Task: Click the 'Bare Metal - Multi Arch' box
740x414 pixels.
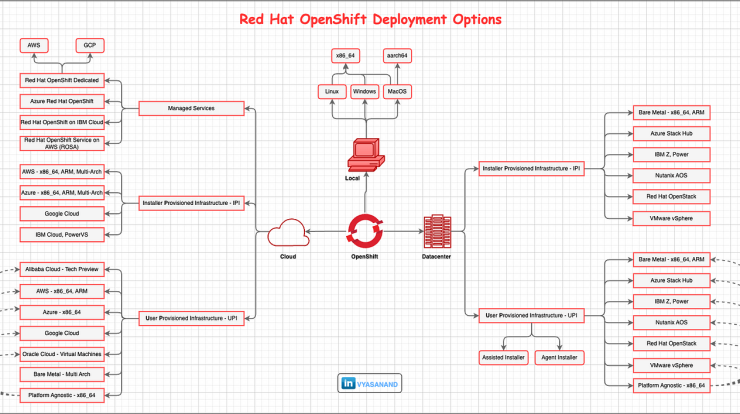Action: (x=62, y=374)
